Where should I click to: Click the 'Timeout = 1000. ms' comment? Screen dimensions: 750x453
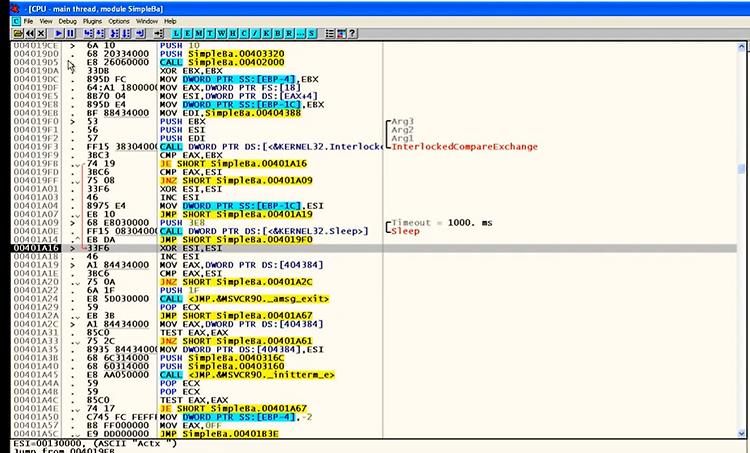click(x=442, y=222)
